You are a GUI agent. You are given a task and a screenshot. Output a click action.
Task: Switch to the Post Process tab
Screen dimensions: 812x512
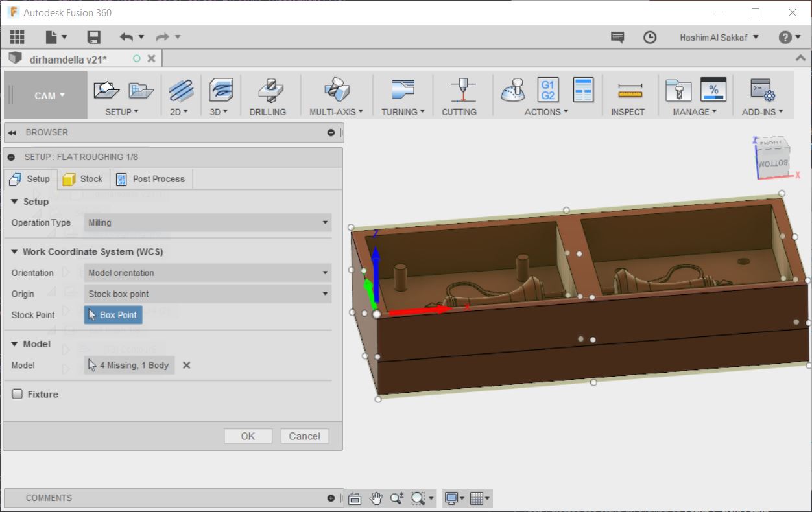click(x=151, y=179)
